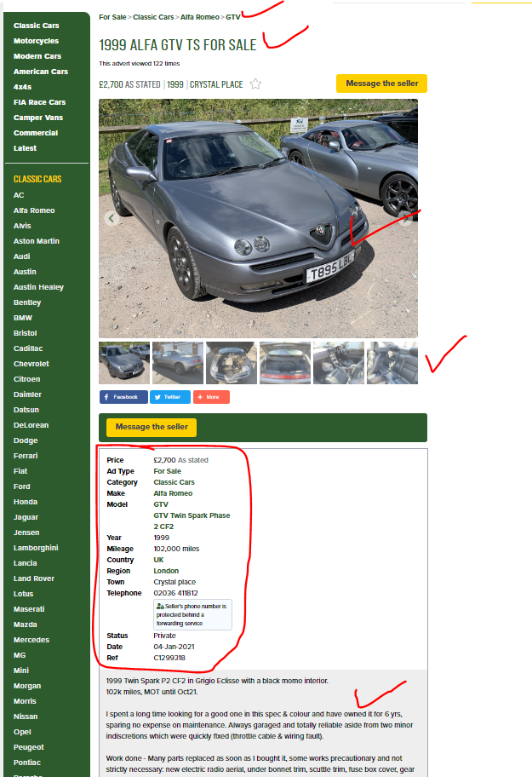Share the advert on Facebook
This screenshot has height=777, width=532.
pos(123,397)
